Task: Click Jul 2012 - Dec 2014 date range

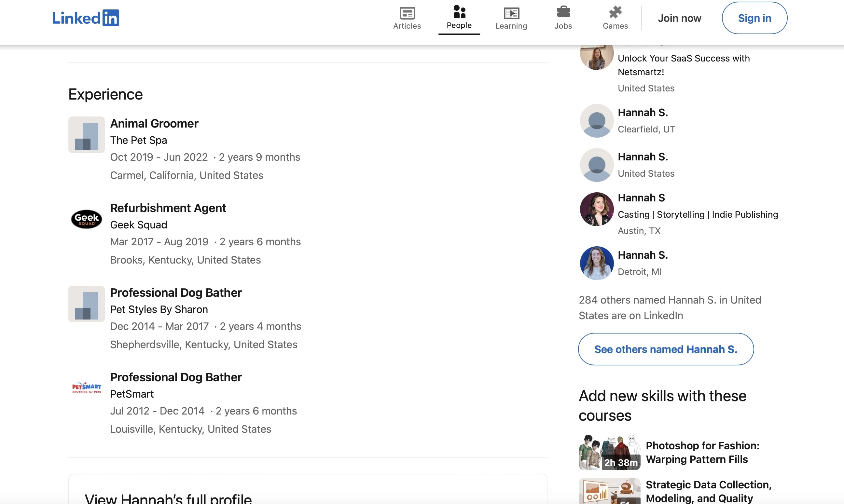Action: pos(157,411)
